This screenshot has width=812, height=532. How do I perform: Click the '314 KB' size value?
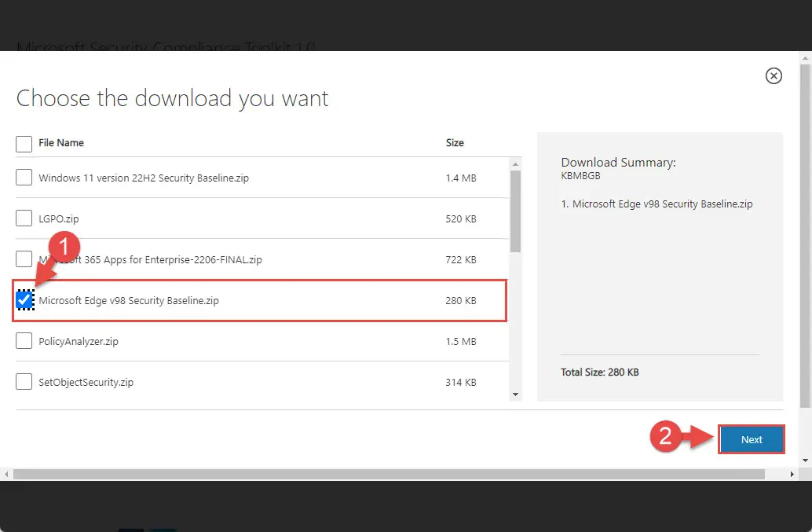tap(461, 382)
